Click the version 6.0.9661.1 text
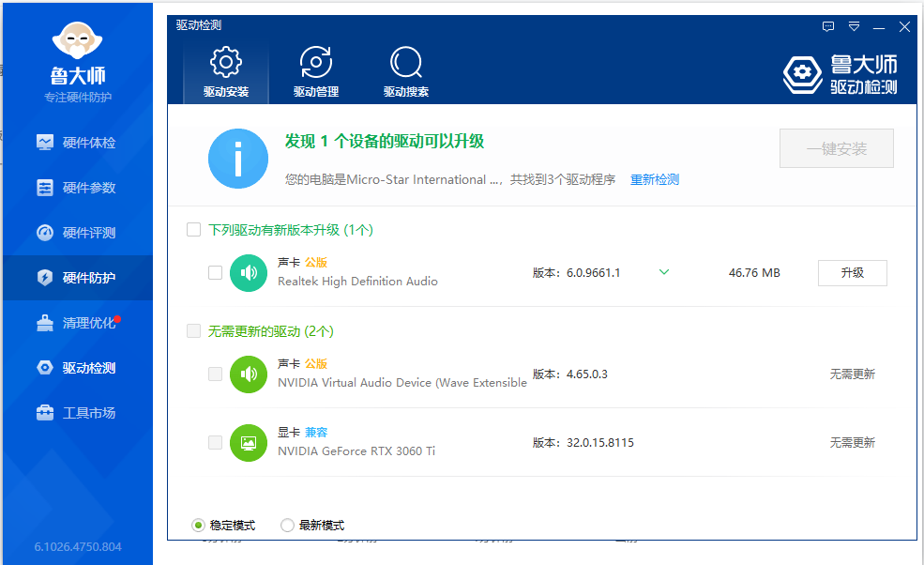The height and width of the screenshot is (565, 924). click(593, 272)
